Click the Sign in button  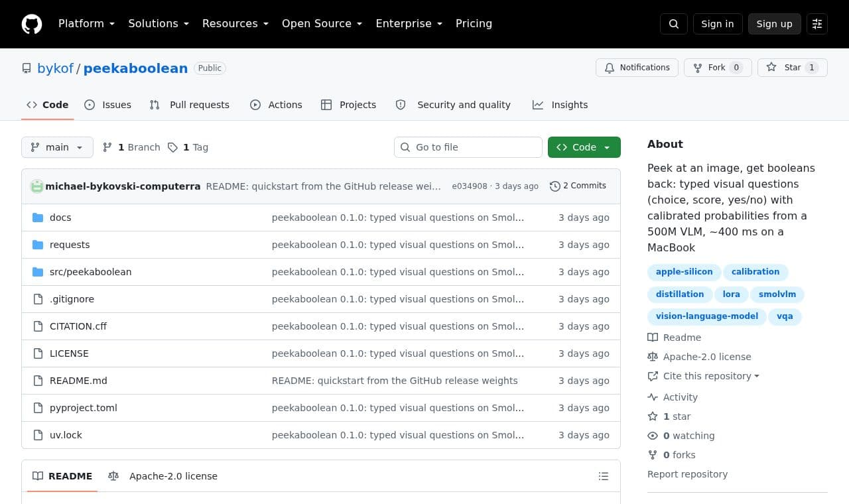718,24
